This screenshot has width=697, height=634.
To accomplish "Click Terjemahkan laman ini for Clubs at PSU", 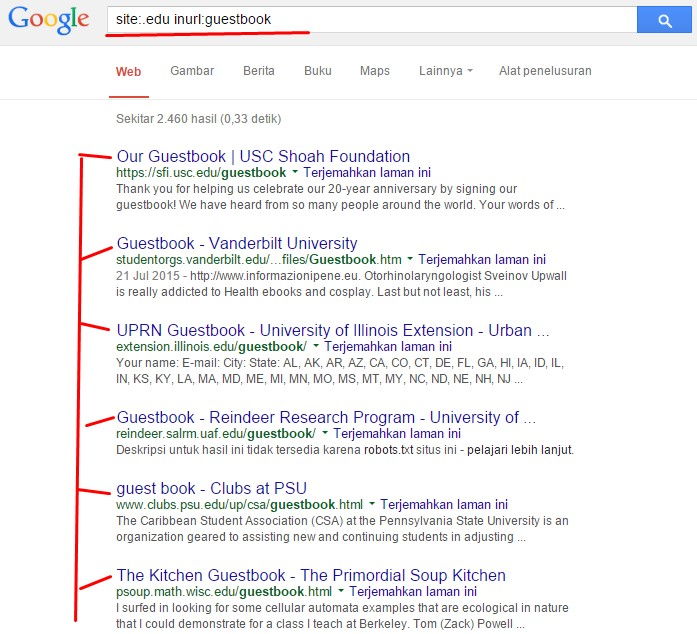I will [x=444, y=505].
